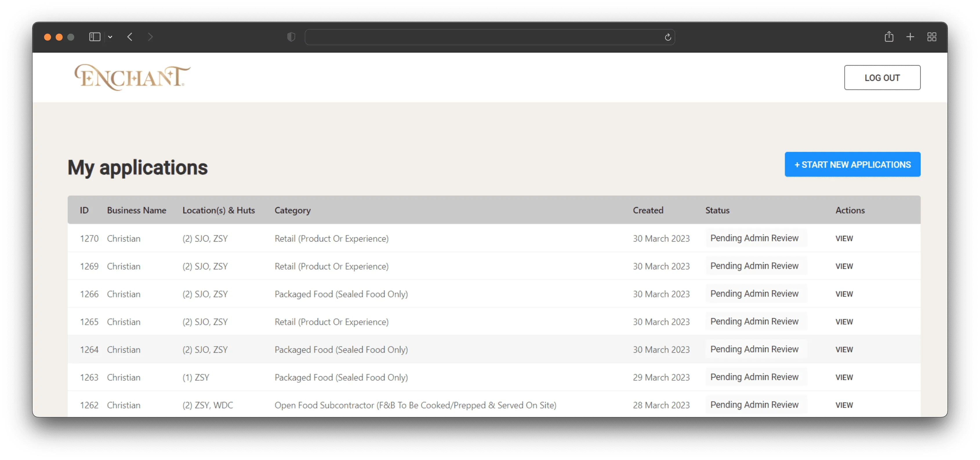View application 1270

pyautogui.click(x=844, y=239)
